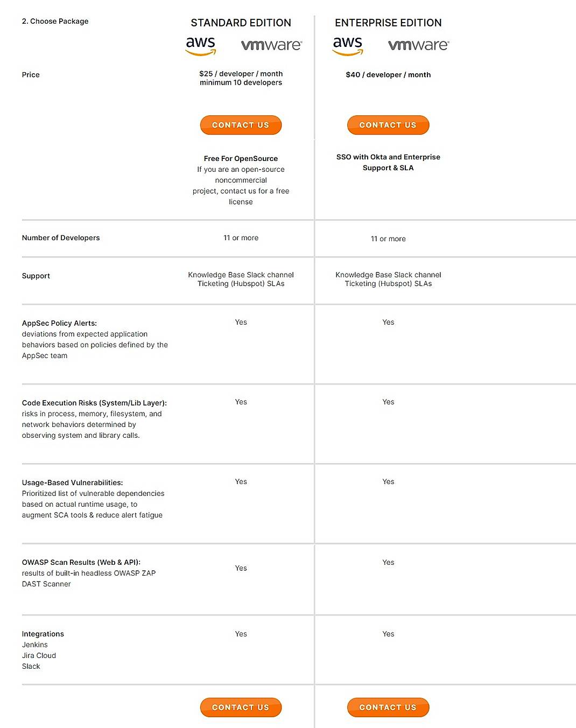576x728 pixels.
Task: Click the OWASP Scan Results row label
Action: coord(81,562)
